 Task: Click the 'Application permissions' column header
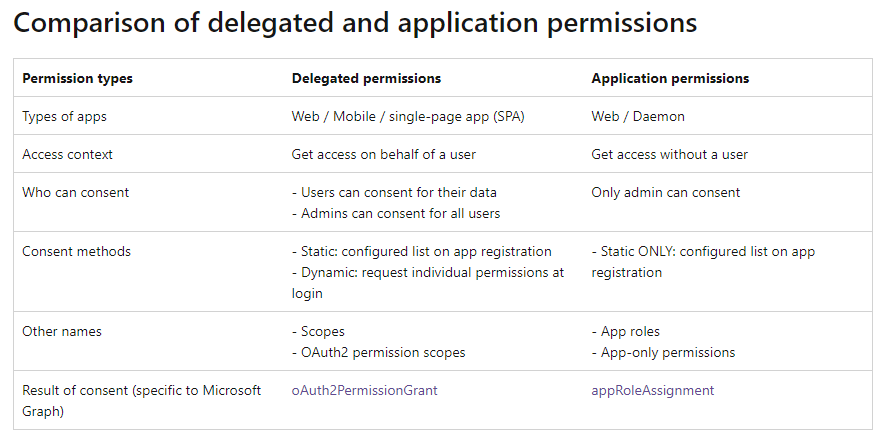tap(670, 78)
